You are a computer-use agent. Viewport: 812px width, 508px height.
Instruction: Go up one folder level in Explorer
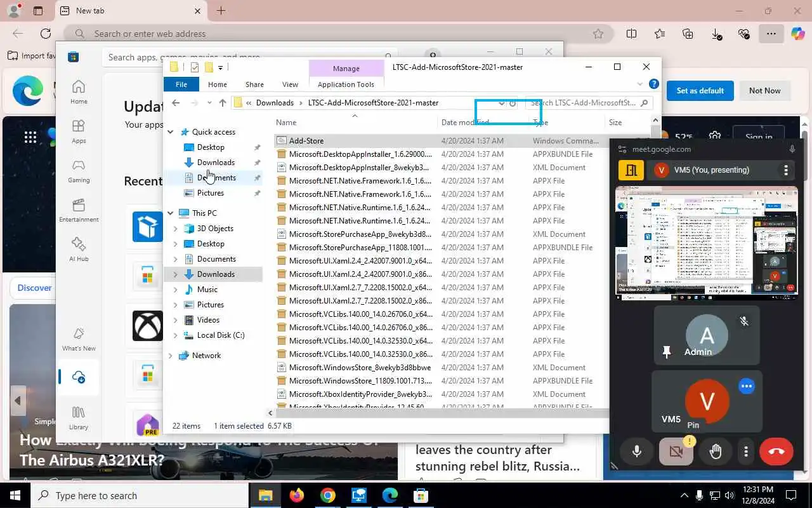pyautogui.click(x=222, y=103)
